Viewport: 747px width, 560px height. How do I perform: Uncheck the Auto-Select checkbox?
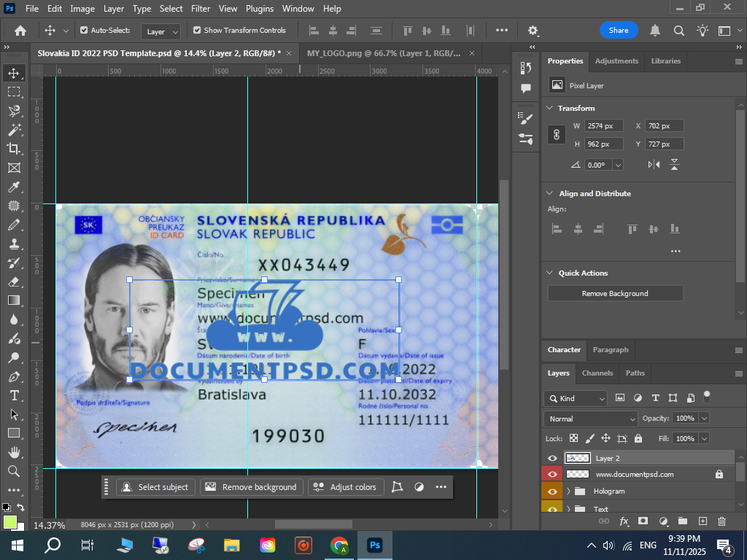(x=84, y=31)
